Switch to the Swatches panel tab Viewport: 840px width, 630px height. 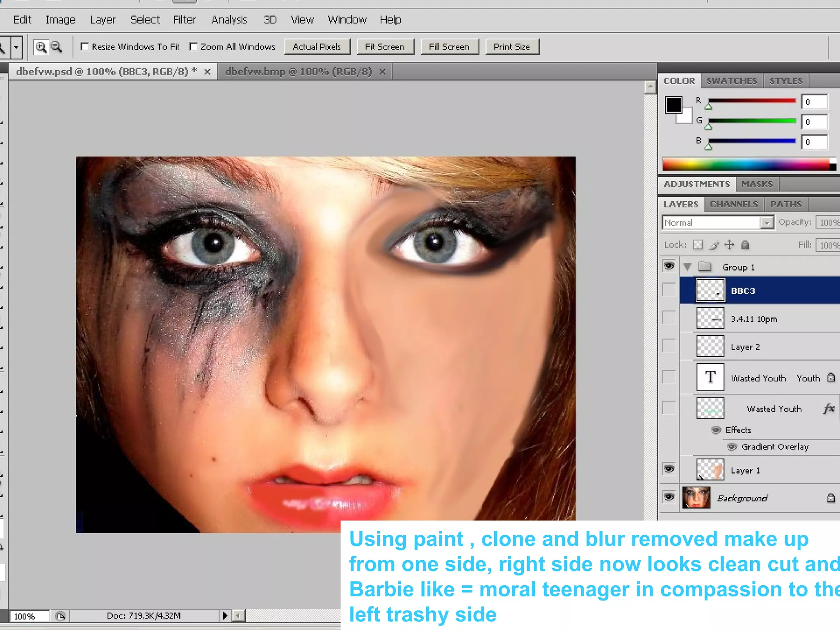732,81
